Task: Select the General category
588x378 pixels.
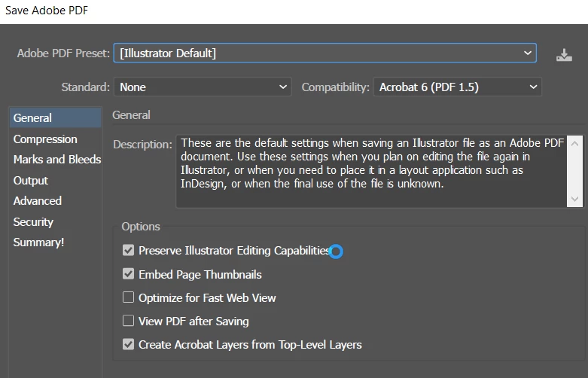Action: [x=56, y=117]
